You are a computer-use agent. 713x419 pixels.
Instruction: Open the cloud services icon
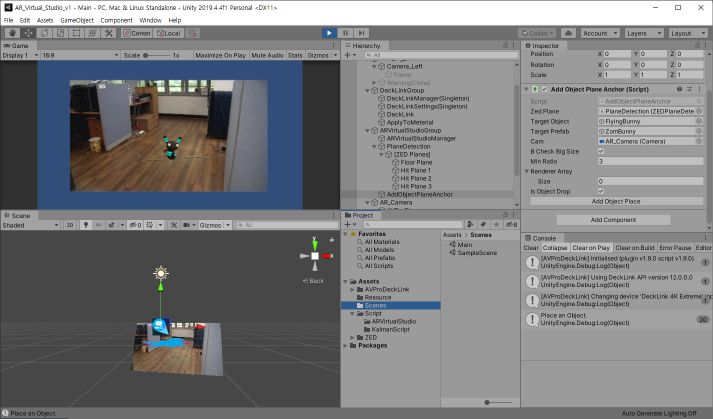click(x=568, y=33)
